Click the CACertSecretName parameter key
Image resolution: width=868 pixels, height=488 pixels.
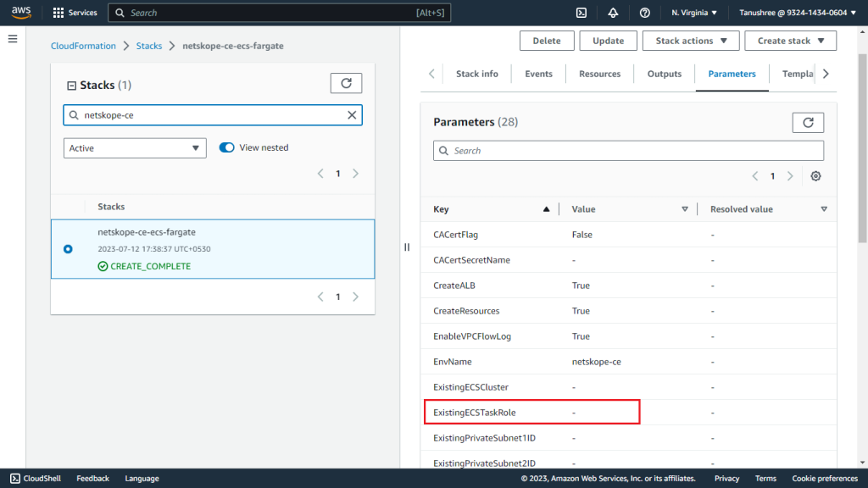(x=471, y=260)
